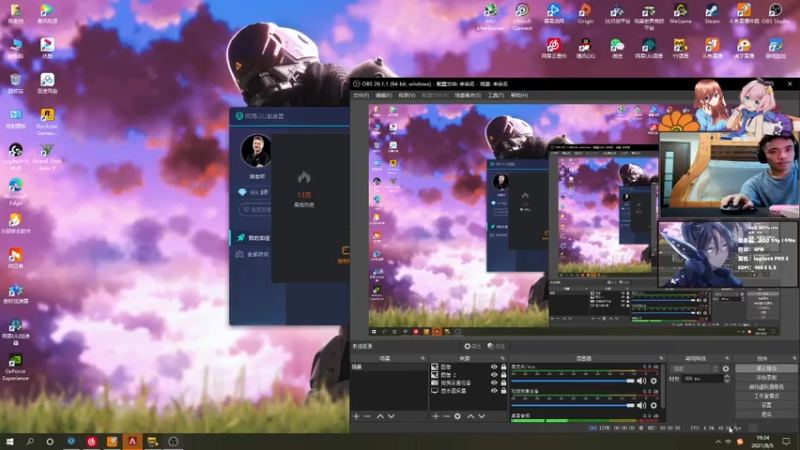Viewport: 800px width, 450px height.
Task: Toggle lock on the first 图像 source
Action: pyautogui.click(x=504, y=367)
